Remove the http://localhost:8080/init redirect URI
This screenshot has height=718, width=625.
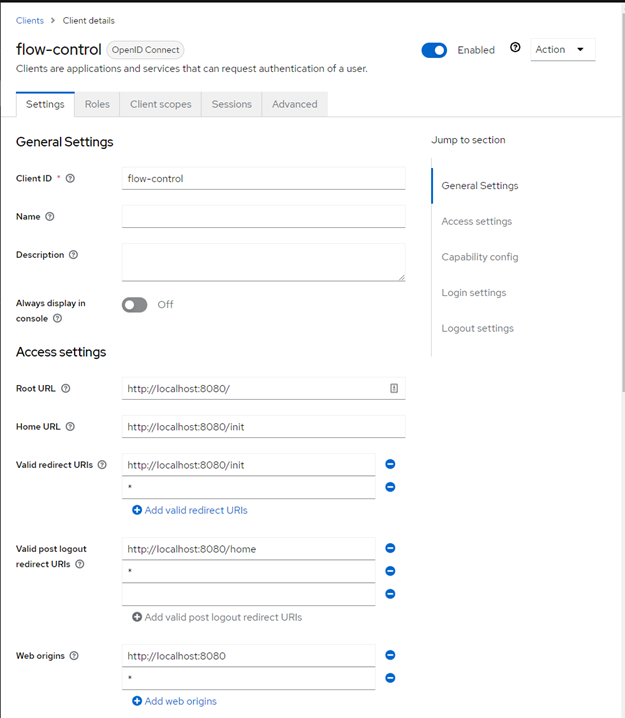pos(390,464)
